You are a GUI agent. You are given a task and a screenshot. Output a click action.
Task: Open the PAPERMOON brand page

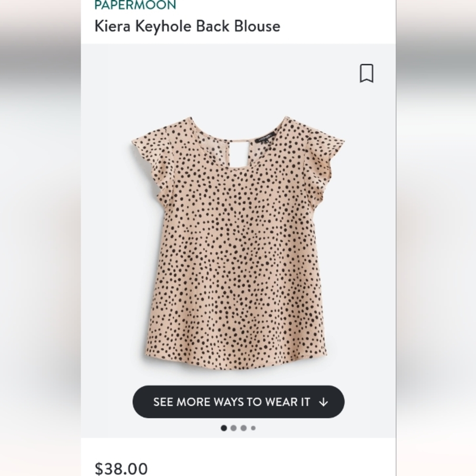tap(134, 6)
